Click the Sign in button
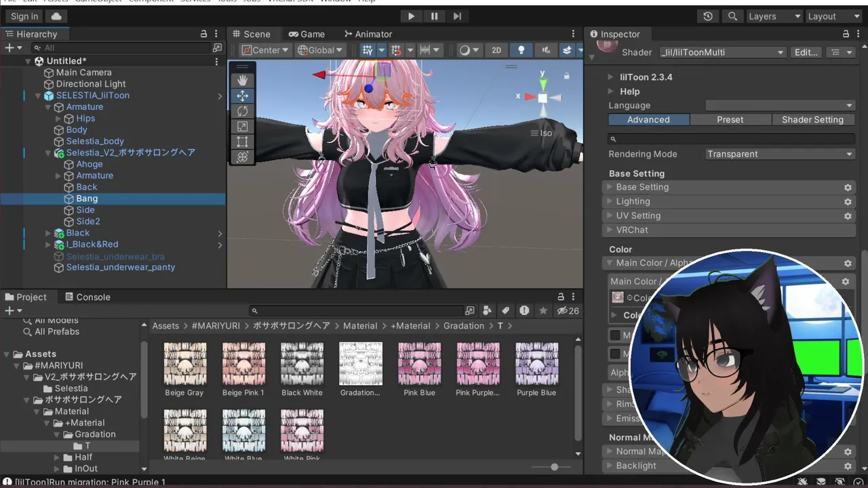 click(24, 16)
